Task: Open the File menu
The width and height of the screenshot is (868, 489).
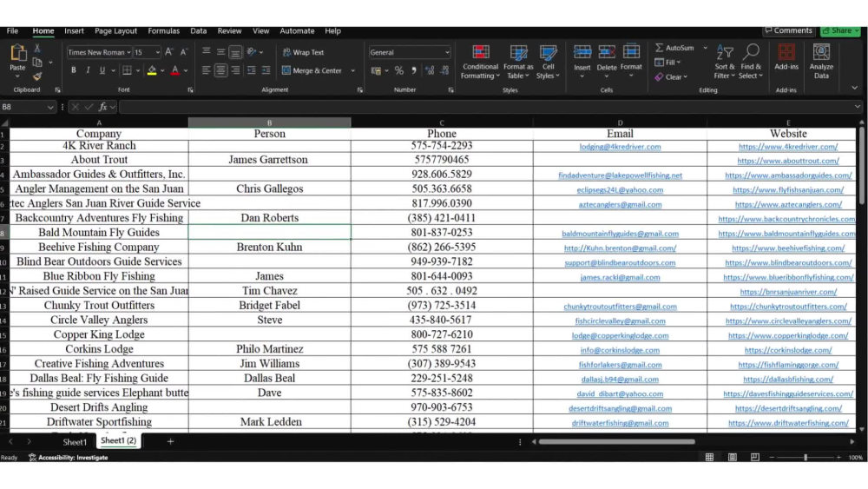Action: (x=12, y=31)
